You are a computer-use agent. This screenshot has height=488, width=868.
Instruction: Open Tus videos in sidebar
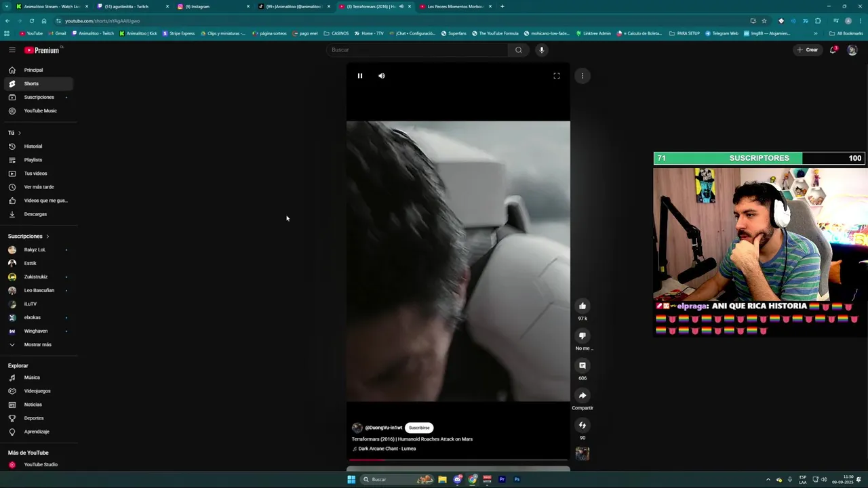click(38, 174)
